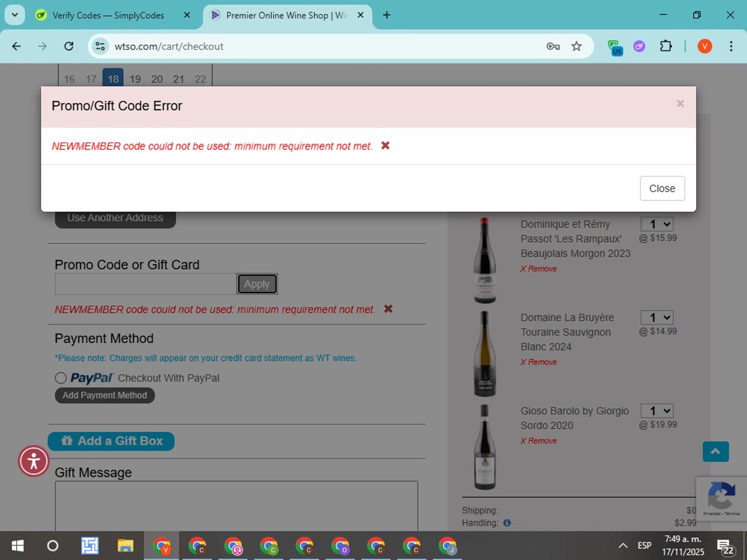
Task: Click the Touraine Sauvignon Blanc bottle thumbnail
Action: [485, 353]
